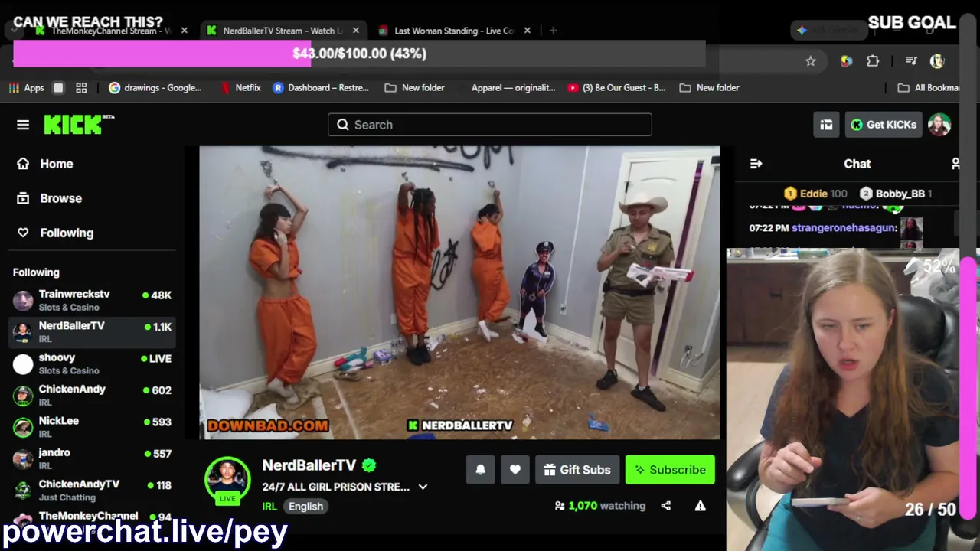This screenshot has width=980, height=551.
Task: Click the Get KICKs button
Action: (883, 125)
